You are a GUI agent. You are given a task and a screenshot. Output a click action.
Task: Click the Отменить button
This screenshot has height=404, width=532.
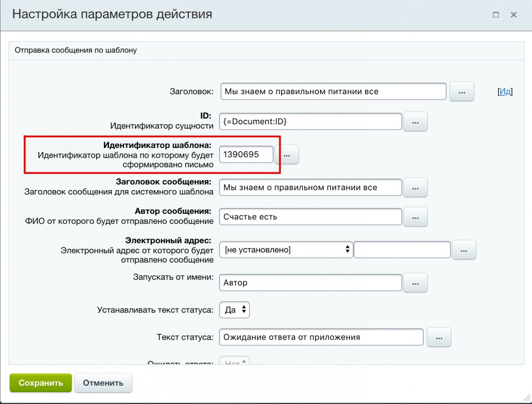point(103,382)
